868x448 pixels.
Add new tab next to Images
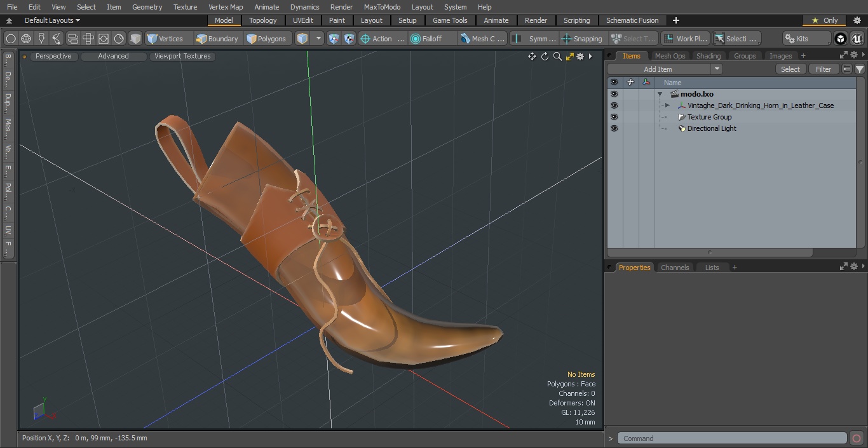point(803,56)
